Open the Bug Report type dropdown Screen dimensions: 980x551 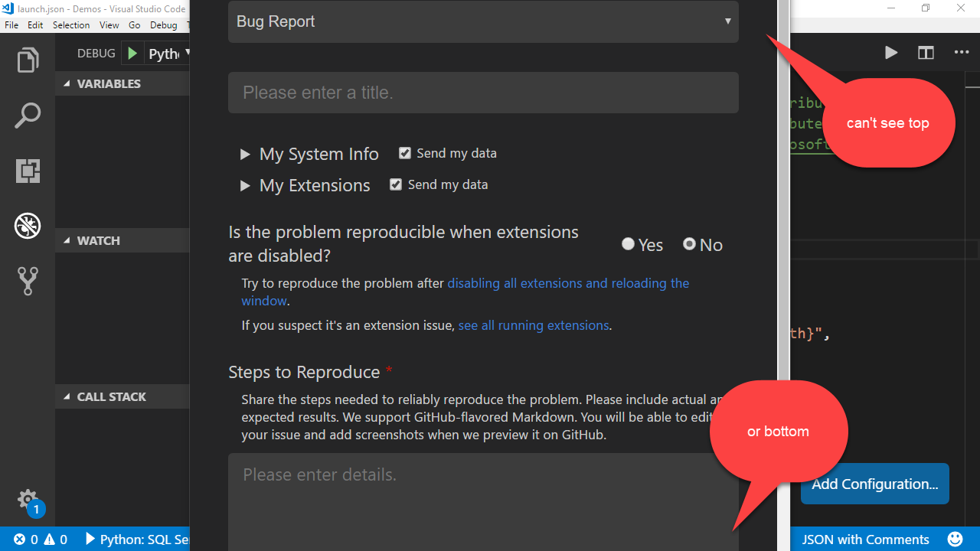pos(483,21)
